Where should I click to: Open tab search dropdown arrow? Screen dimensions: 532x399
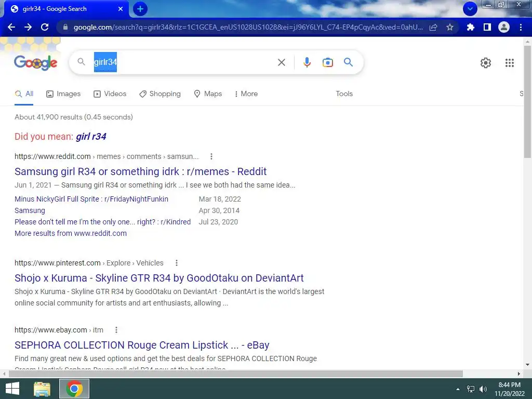click(x=470, y=9)
